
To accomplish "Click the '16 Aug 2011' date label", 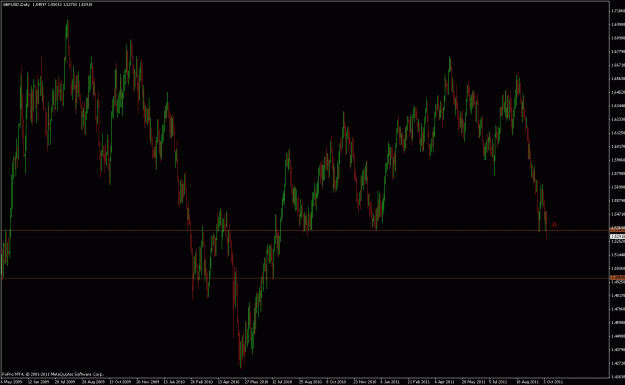I will (528, 382).
